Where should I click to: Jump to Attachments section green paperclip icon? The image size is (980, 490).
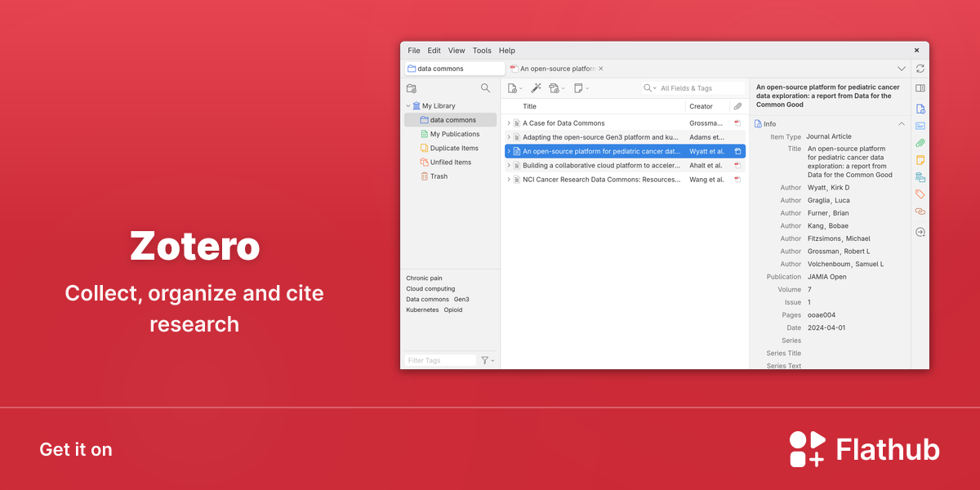click(x=920, y=143)
